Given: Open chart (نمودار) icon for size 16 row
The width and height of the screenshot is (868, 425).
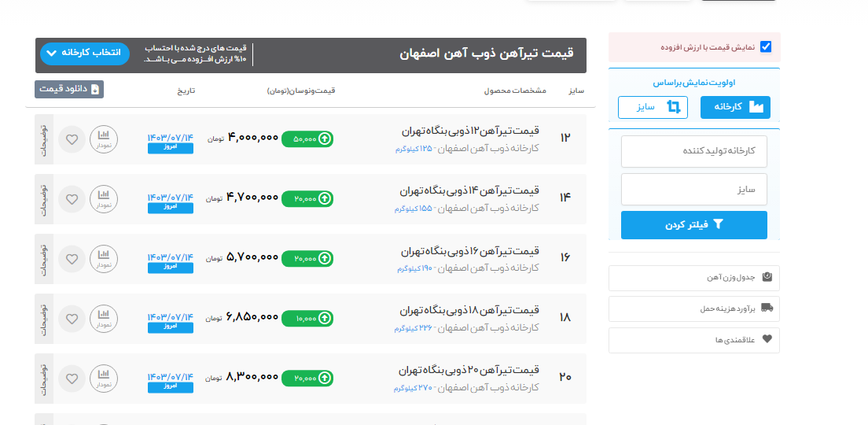Looking at the screenshot, I should [103, 259].
